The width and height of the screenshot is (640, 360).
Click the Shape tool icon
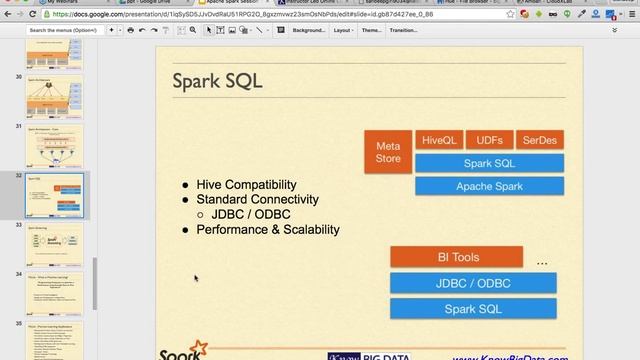(x=243, y=30)
